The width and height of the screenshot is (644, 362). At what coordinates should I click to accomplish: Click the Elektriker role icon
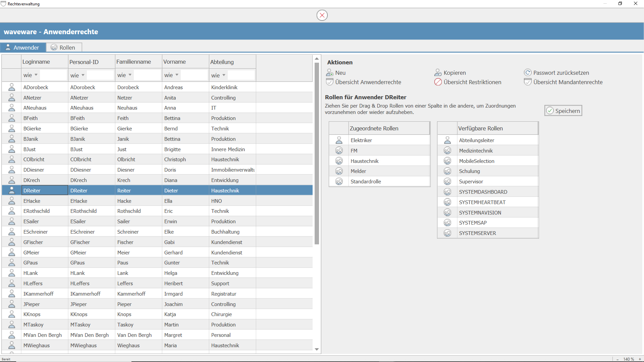pos(339,140)
